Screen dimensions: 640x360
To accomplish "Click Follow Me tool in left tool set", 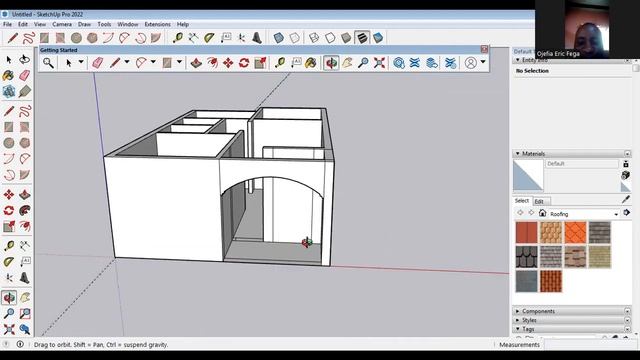I will click(24, 211).
